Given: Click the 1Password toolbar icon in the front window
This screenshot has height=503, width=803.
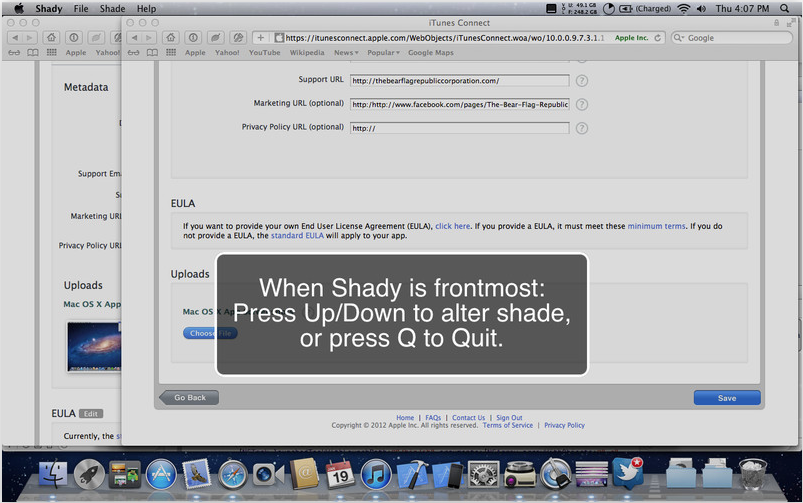Looking at the screenshot, I should [x=193, y=38].
